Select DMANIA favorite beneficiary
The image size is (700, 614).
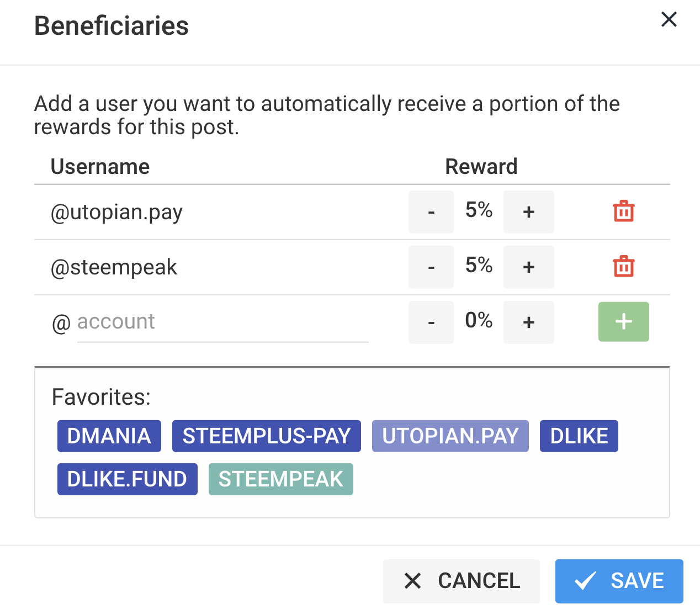click(x=109, y=436)
